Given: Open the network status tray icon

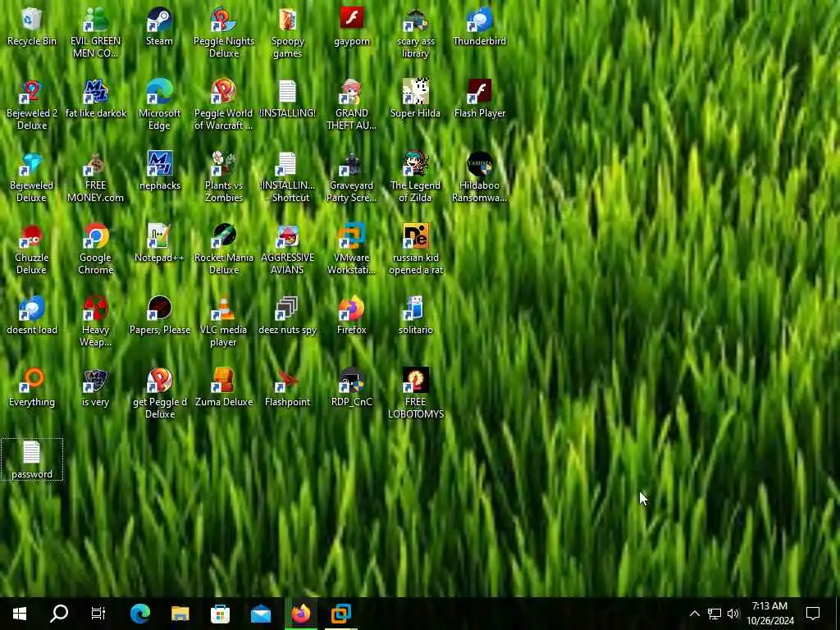Looking at the screenshot, I should tap(714, 614).
